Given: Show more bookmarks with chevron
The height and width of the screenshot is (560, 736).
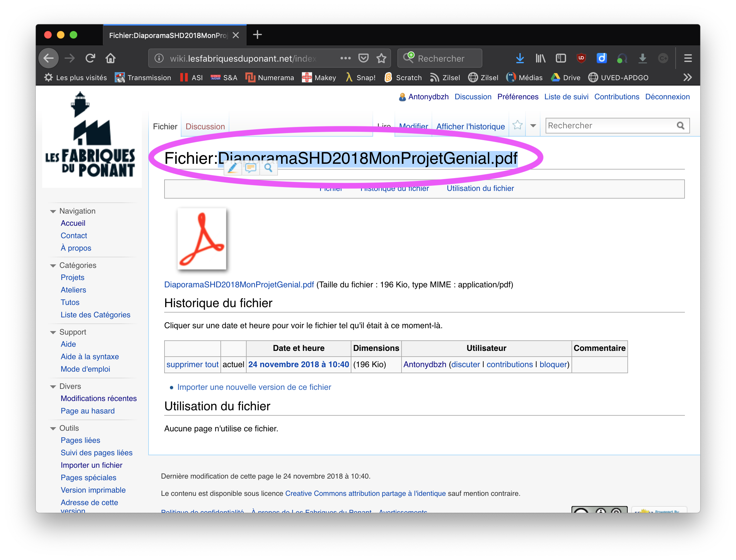Looking at the screenshot, I should [x=687, y=77].
